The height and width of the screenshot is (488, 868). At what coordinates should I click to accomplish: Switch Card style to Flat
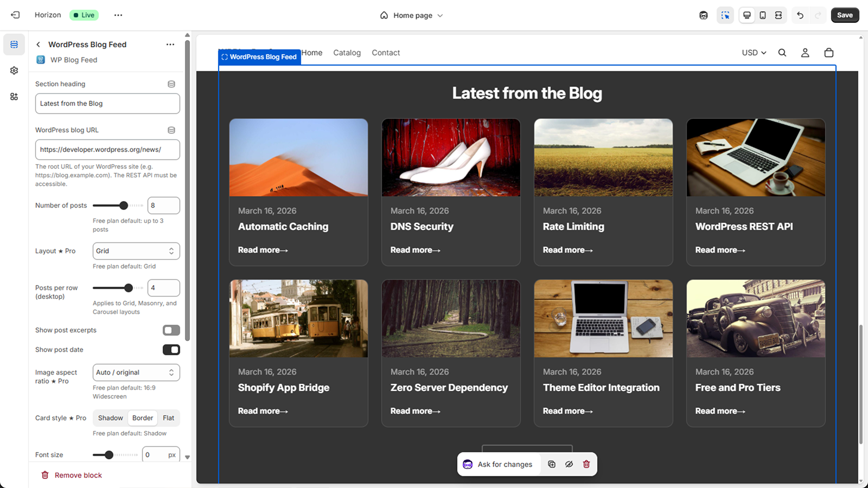point(169,418)
